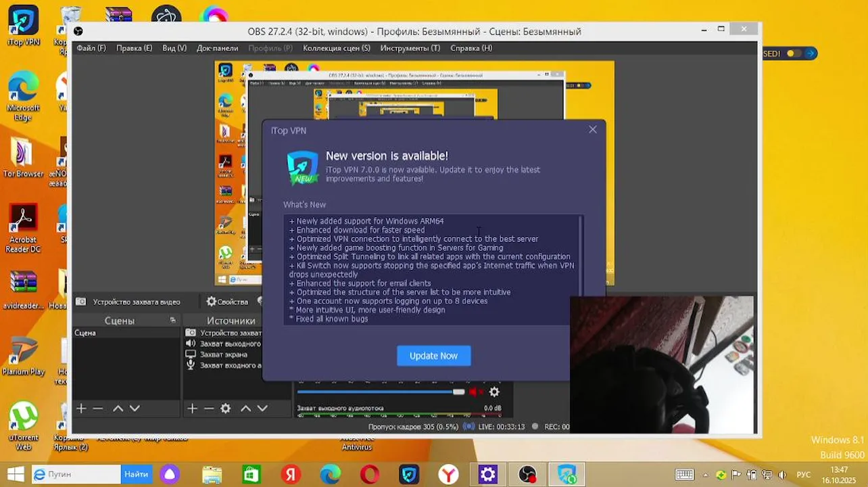Open the purple gear taskbar app

coord(488,474)
